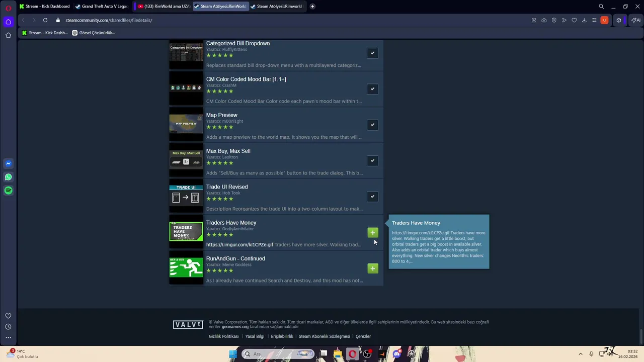Open easy setup sliders icon

(x=594, y=20)
